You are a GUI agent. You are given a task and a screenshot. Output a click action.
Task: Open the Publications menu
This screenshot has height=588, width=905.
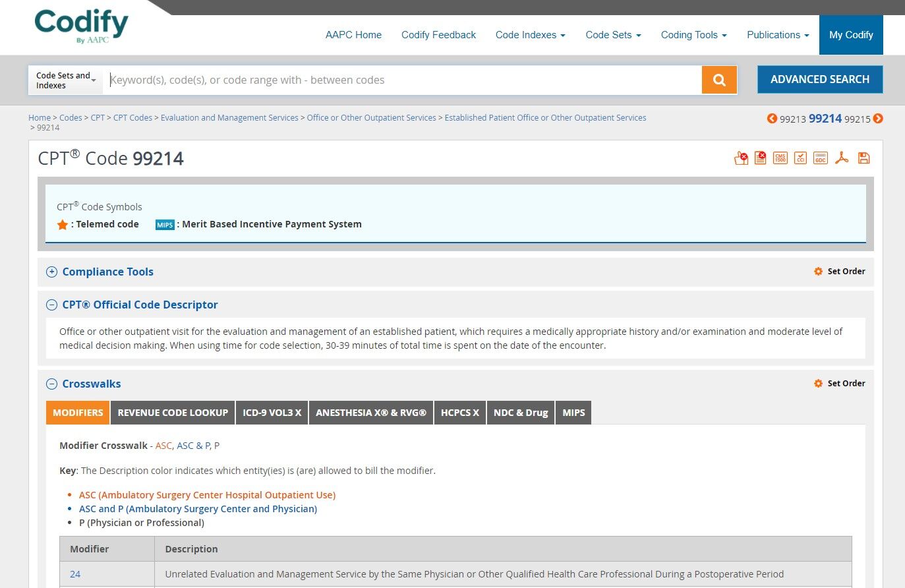[x=778, y=35]
